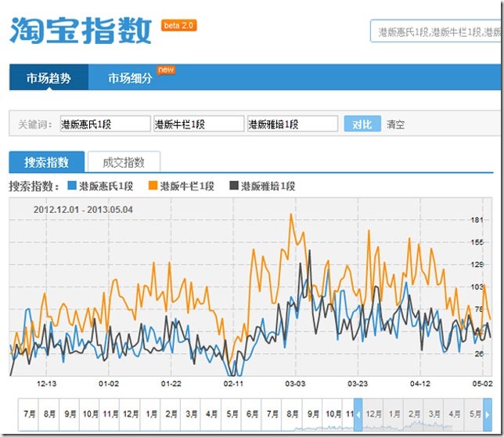Switch to the 市场细分 tab
Image resolution: width=504 pixels, height=437 pixels.
click(x=130, y=78)
